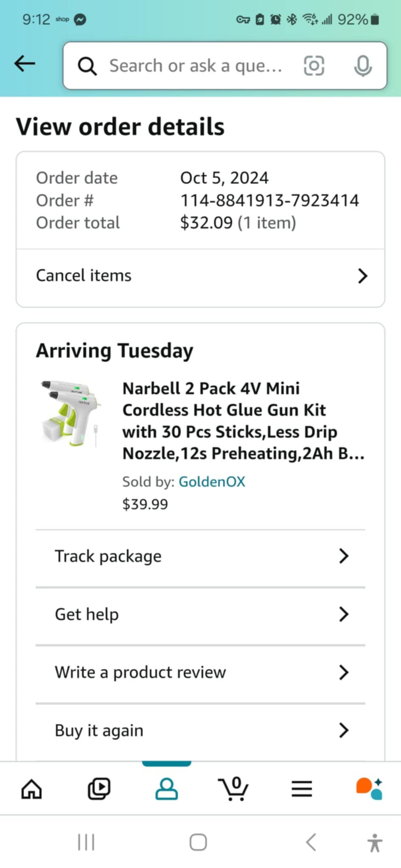
Task: Tap the search magnifying glass icon
Action: pyautogui.click(x=87, y=66)
